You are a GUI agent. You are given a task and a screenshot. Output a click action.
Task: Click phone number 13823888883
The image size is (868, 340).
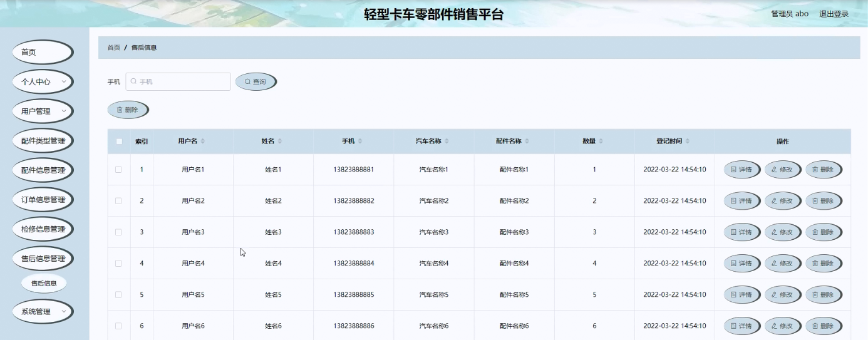[x=354, y=232]
